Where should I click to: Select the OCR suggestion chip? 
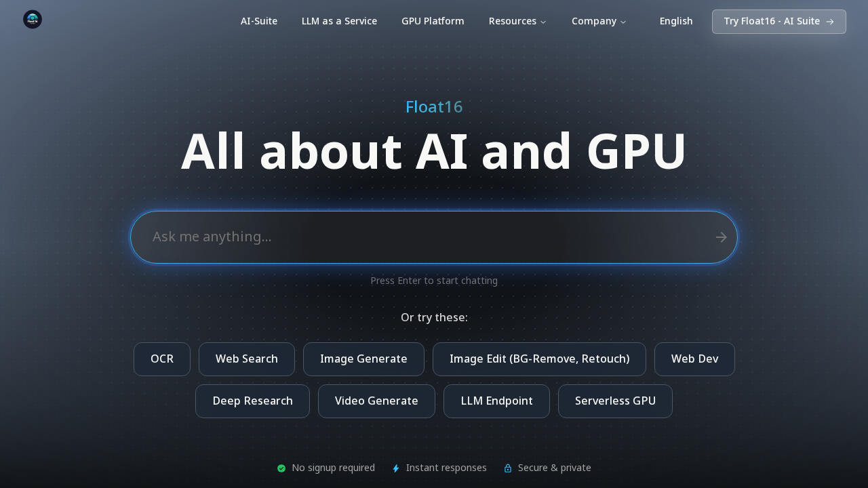(161, 359)
